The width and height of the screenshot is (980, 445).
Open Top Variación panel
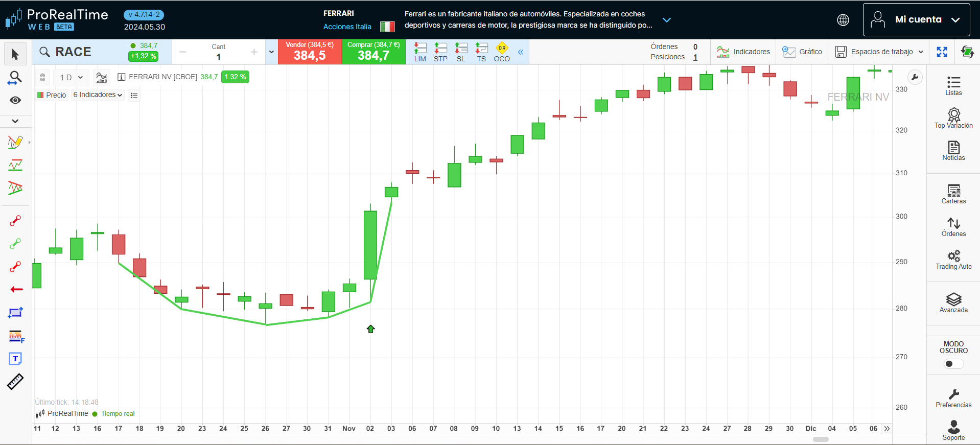pos(953,118)
